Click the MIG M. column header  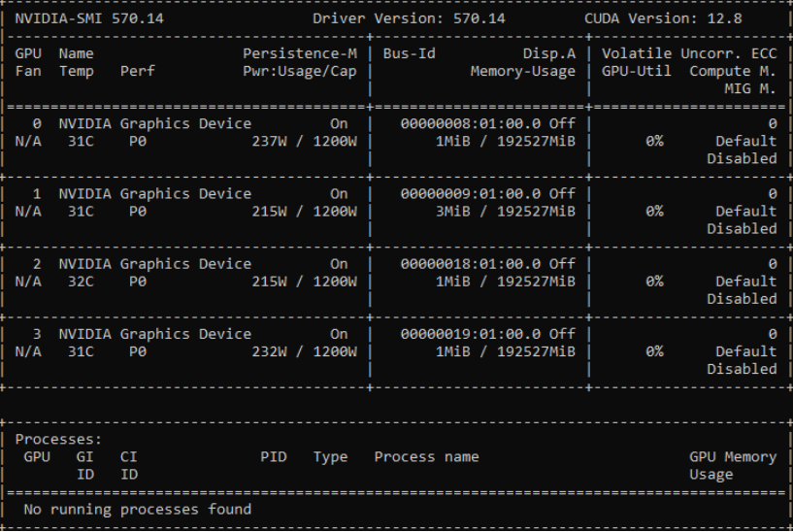750,89
